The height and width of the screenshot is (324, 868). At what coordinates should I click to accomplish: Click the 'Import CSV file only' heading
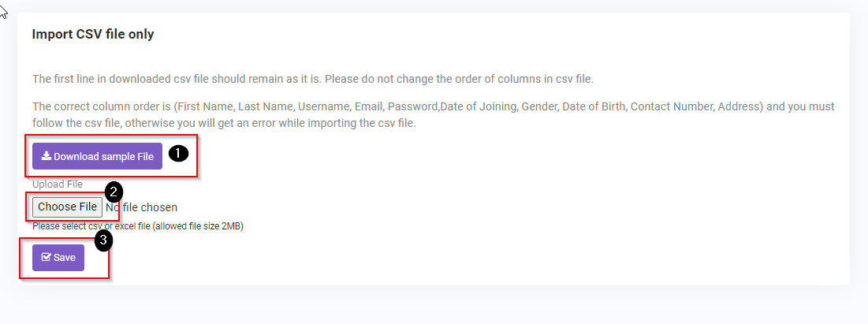click(93, 35)
